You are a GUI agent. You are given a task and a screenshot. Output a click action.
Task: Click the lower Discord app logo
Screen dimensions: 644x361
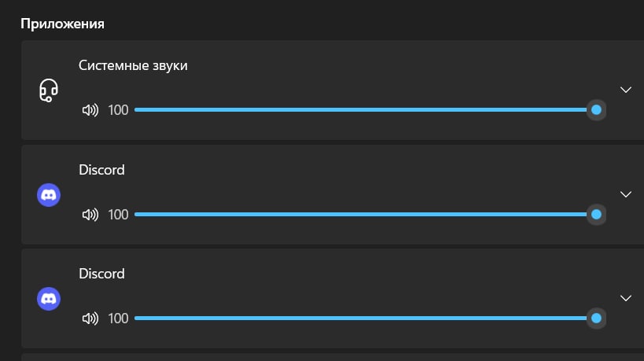pyautogui.click(x=49, y=299)
